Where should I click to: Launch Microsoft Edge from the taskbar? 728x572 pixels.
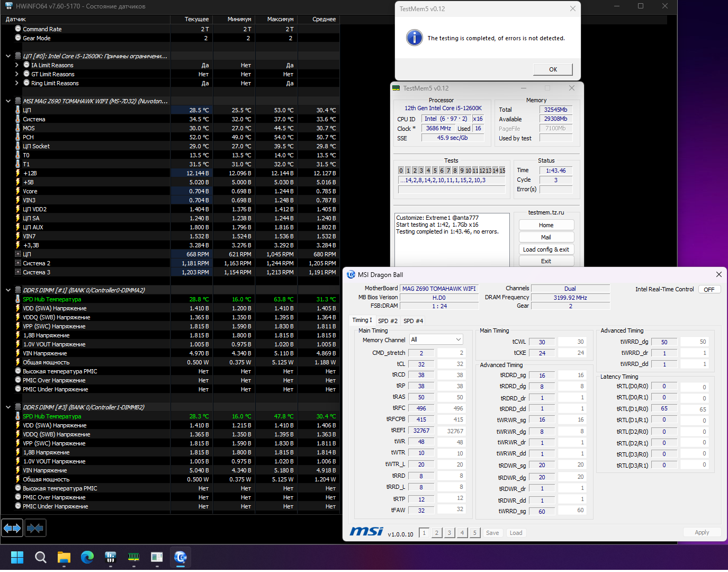[x=87, y=557]
